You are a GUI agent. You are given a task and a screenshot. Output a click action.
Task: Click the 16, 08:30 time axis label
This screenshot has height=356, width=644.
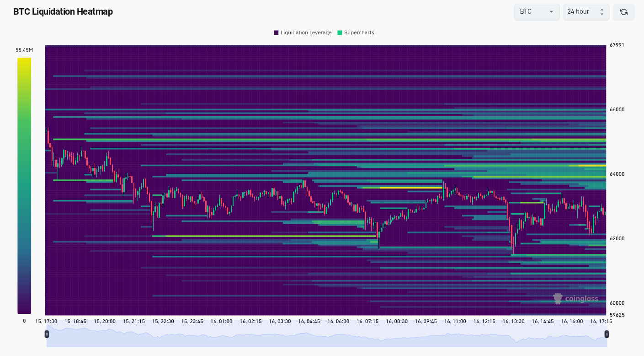[x=396, y=321]
